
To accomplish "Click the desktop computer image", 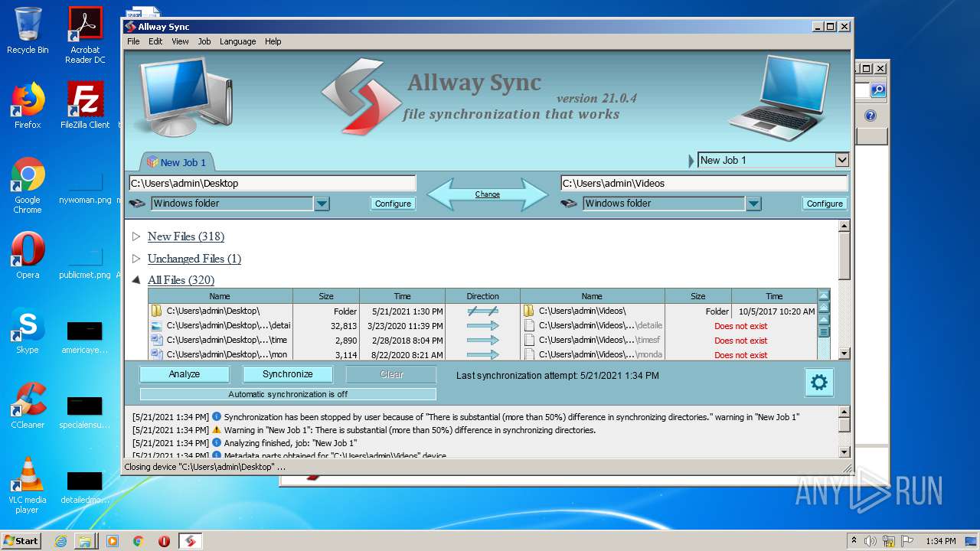I will point(186,96).
